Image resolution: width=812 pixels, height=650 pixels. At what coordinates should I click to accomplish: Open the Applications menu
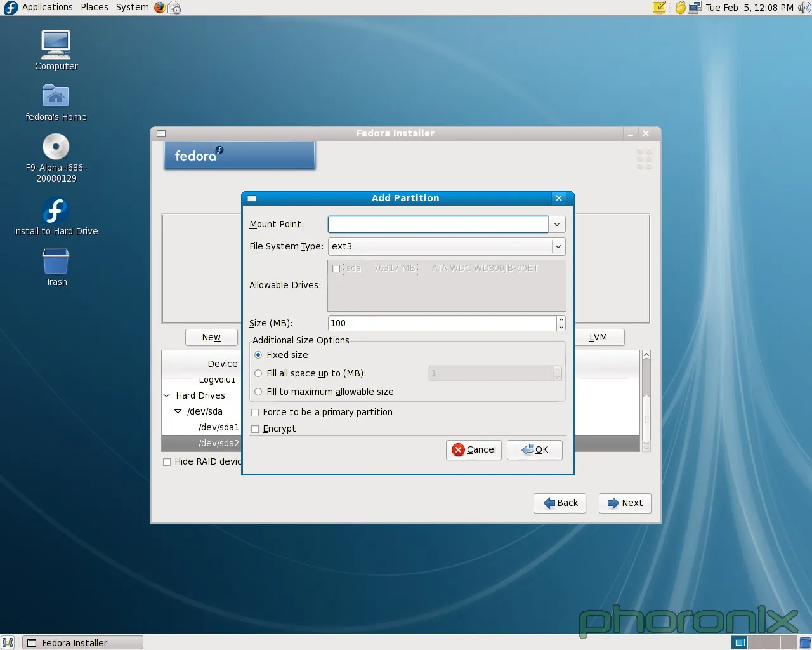pos(48,8)
